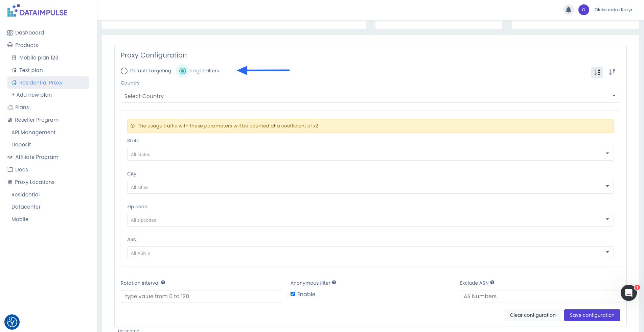
Task: Open Dashboard in the sidebar
Action: click(x=29, y=33)
